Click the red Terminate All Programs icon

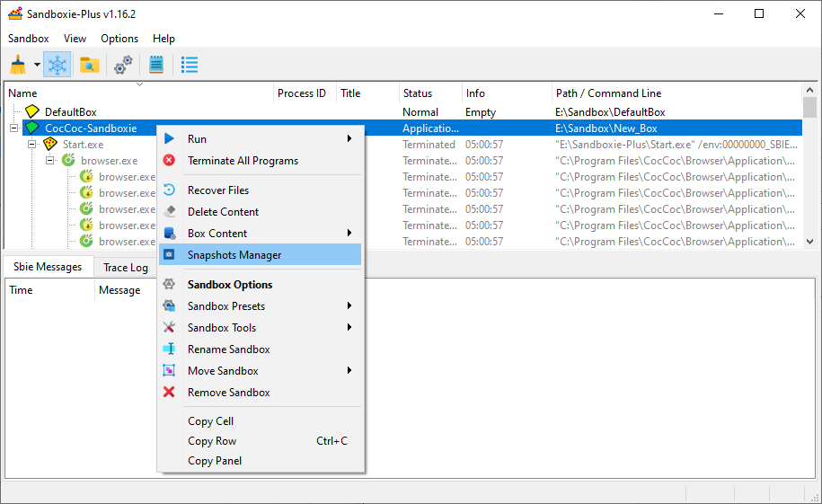tap(169, 160)
